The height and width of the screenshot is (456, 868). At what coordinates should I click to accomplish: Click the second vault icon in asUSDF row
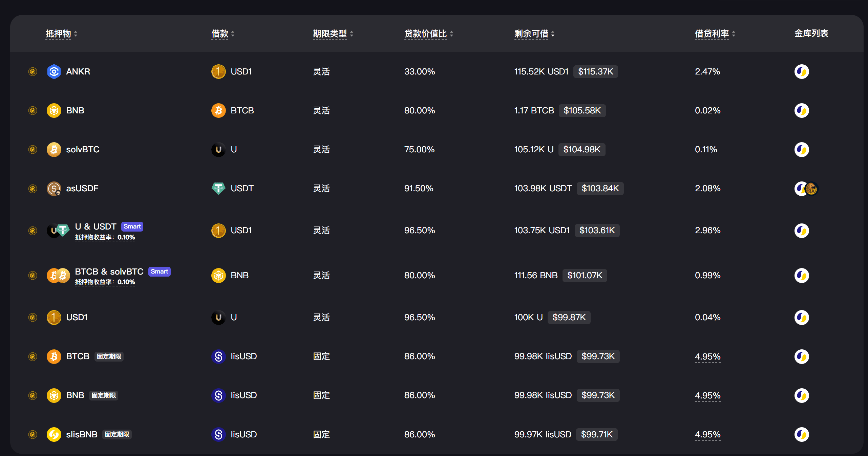tap(811, 189)
